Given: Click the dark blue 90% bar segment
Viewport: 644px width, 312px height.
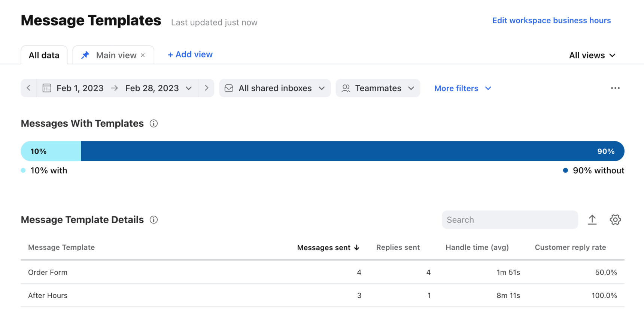Looking at the screenshot, I should pyautogui.click(x=352, y=151).
